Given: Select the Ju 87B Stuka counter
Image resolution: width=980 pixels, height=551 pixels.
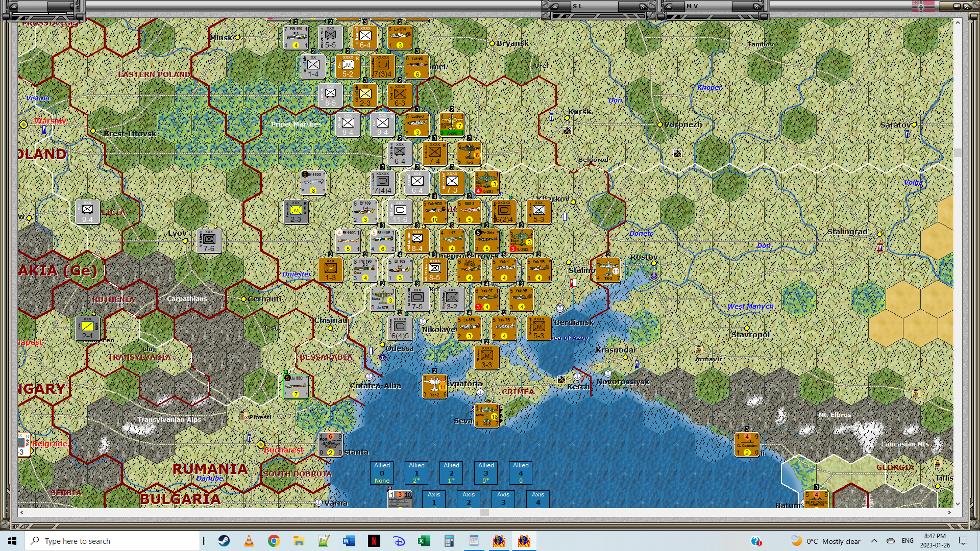Looking at the screenshot, I should [383, 299].
